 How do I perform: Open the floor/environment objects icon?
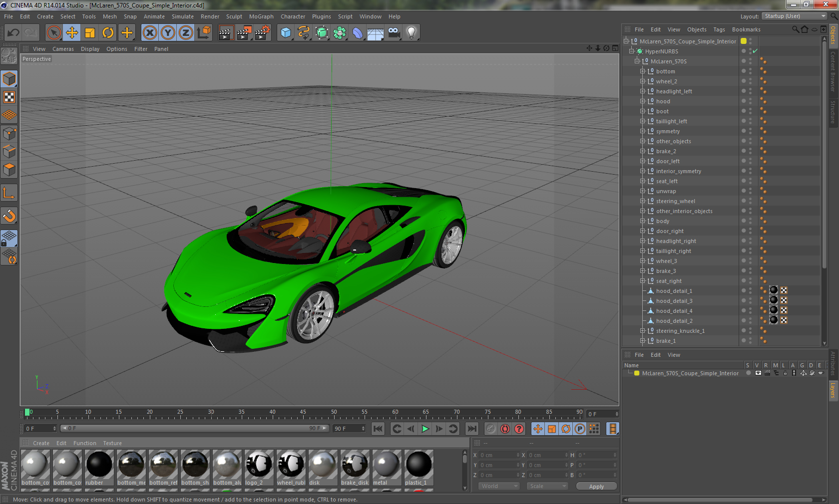click(x=376, y=33)
